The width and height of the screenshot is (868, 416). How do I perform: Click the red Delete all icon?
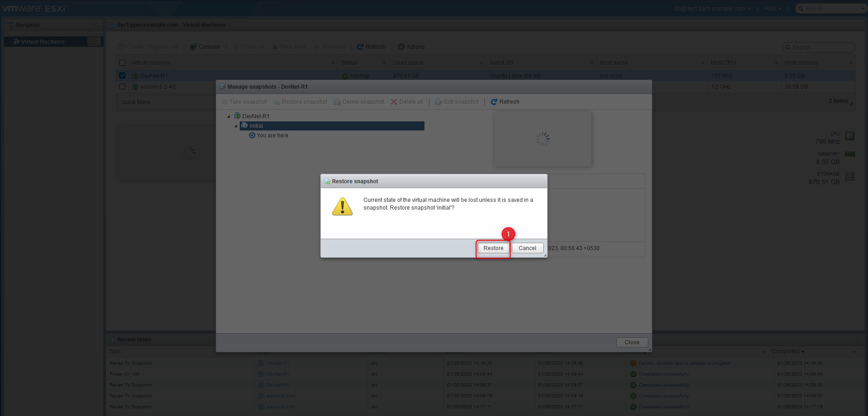(394, 102)
